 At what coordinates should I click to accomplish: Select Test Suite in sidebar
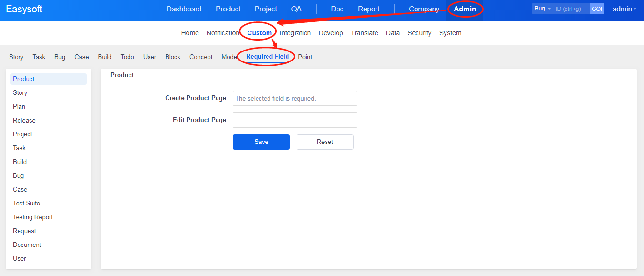click(x=26, y=203)
